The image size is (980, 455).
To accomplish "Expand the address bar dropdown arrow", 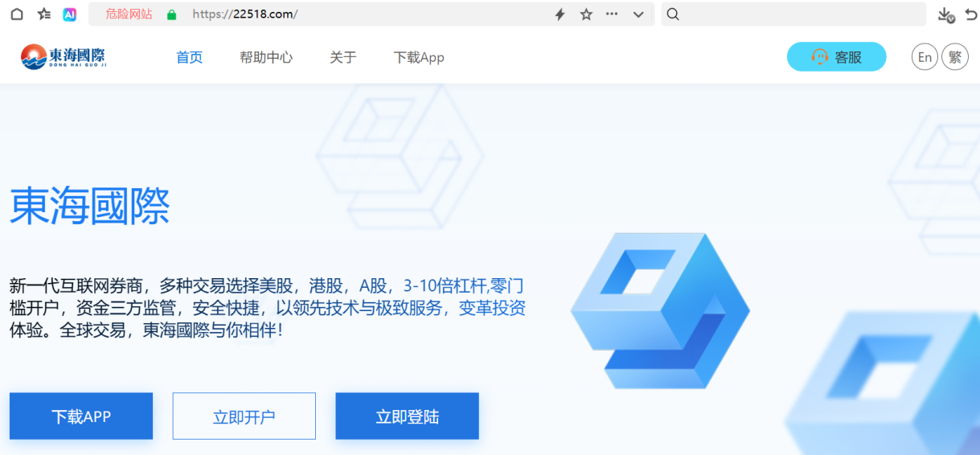I will 638,14.
